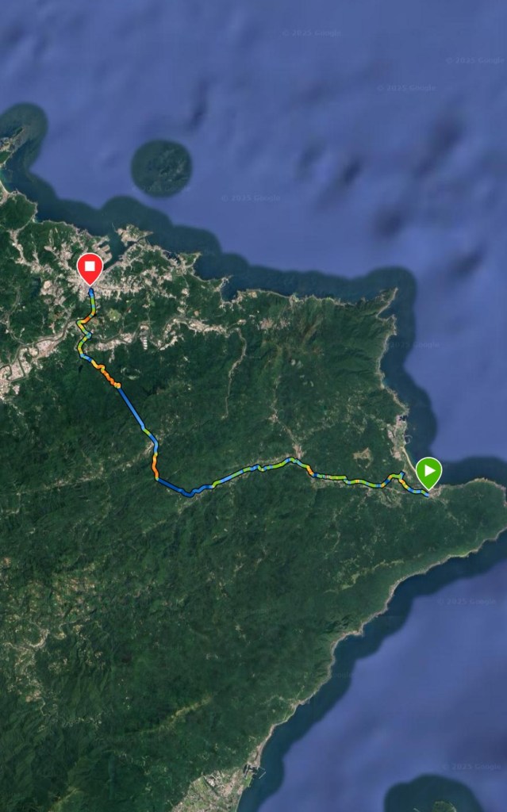Click the route's northernmost bend mid-mountain
Image resolution: width=507 pixels, height=812 pixels.
290,459
